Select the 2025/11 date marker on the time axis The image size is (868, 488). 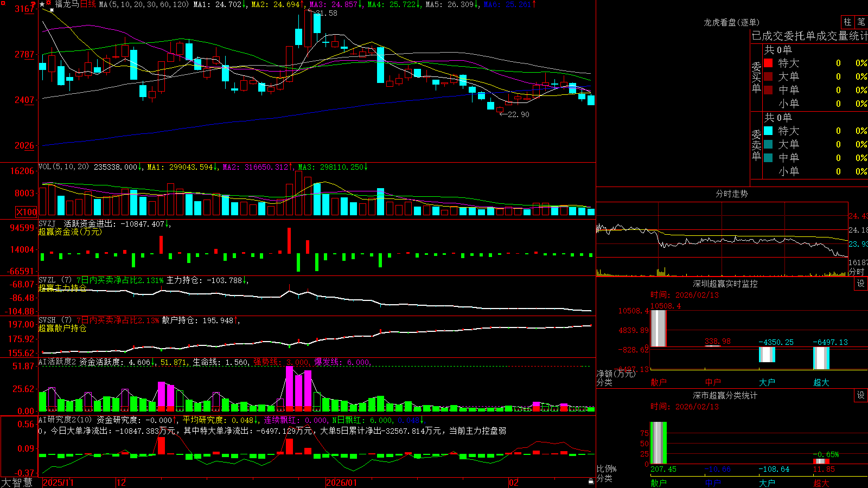coord(58,483)
